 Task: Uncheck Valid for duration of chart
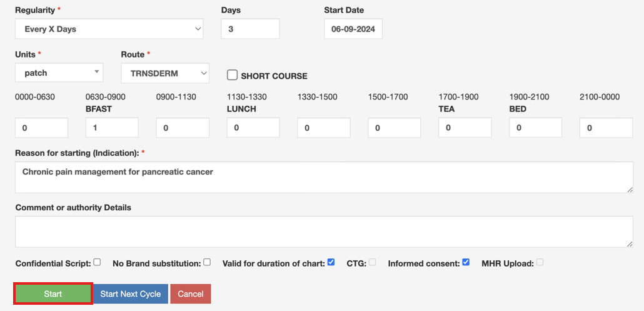(x=331, y=262)
